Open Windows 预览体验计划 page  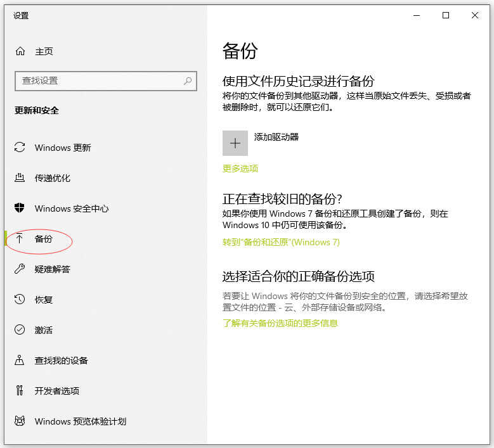(81, 421)
